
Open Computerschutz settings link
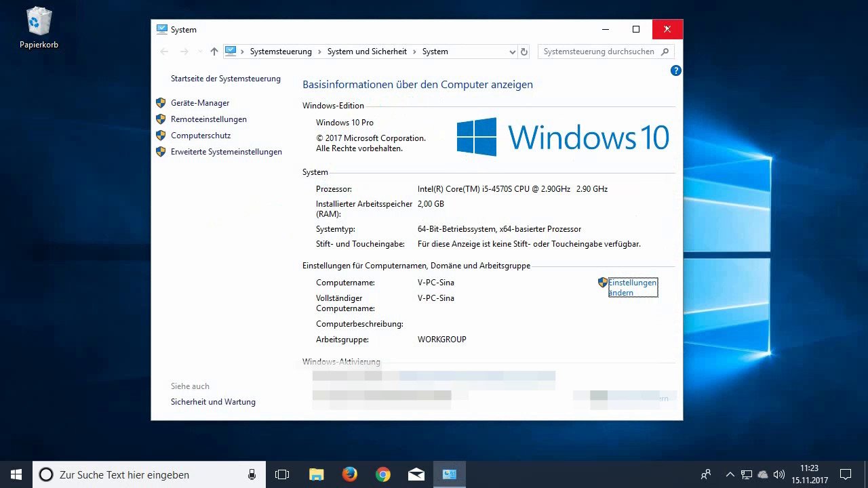pos(201,136)
